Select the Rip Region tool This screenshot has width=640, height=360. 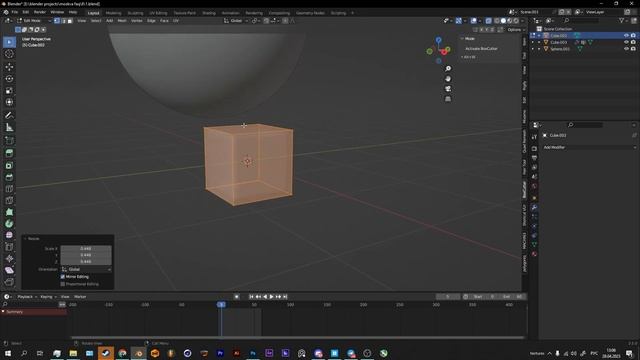click(x=9, y=282)
